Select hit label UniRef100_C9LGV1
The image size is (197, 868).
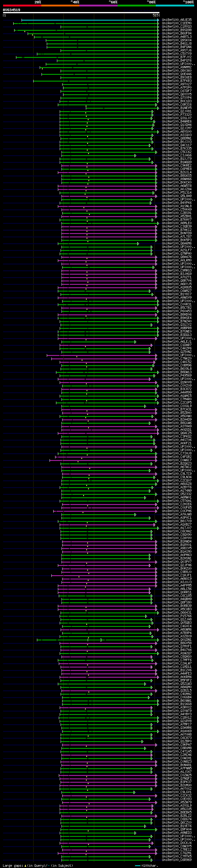click(x=177, y=792)
